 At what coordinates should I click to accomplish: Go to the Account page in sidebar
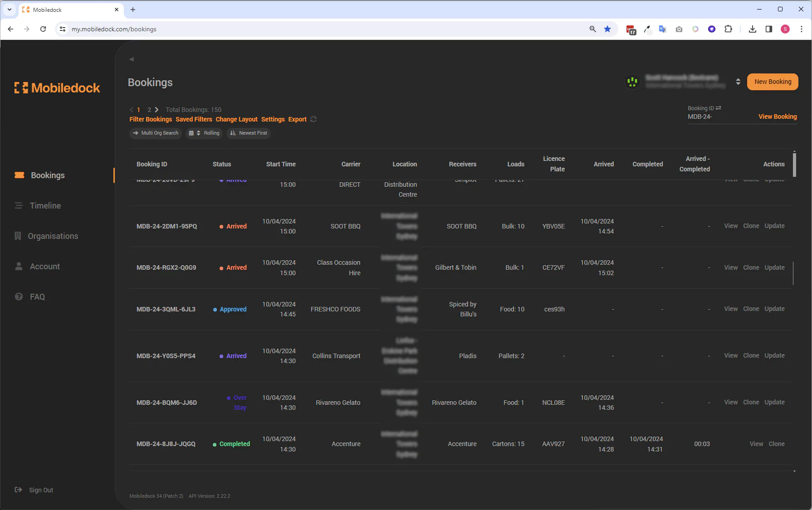pos(44,266)
